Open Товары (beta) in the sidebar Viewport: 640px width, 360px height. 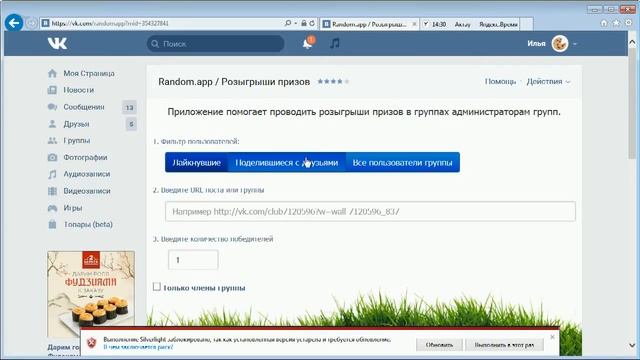[x=88, y=224]
